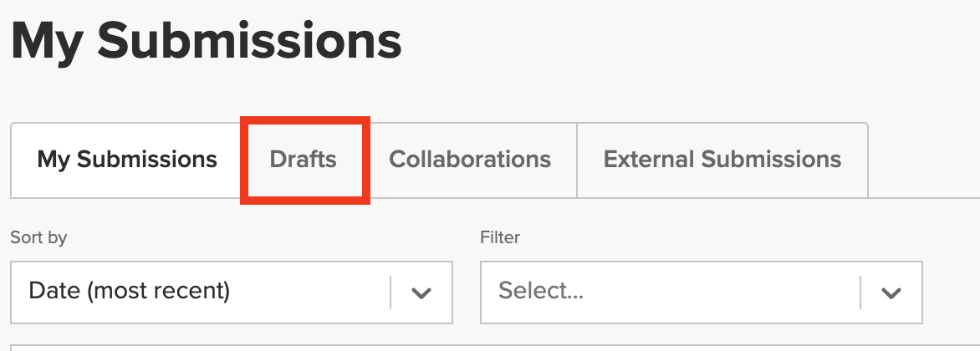
Task: Click the "Date (most recent)" text
Action: [129, 291]
